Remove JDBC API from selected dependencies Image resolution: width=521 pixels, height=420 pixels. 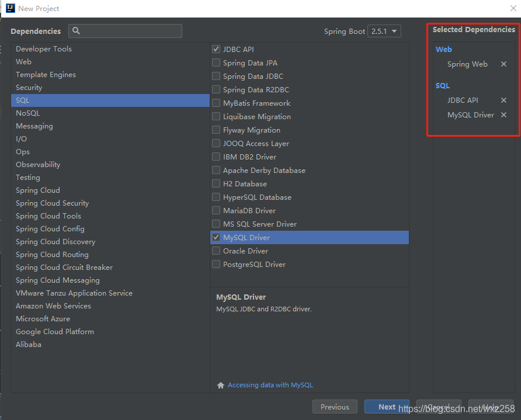[x=503, y=100]
